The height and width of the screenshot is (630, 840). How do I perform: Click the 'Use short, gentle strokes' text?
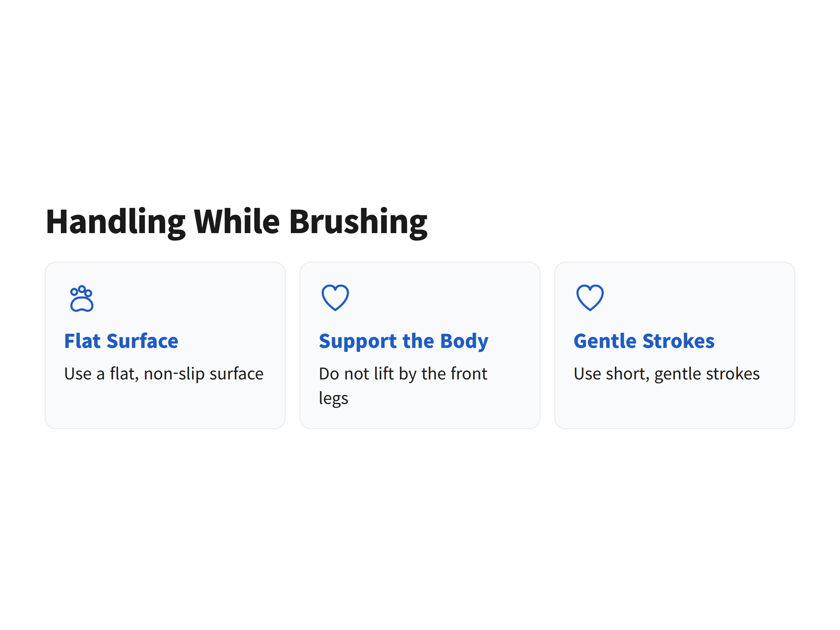point(667,374)
